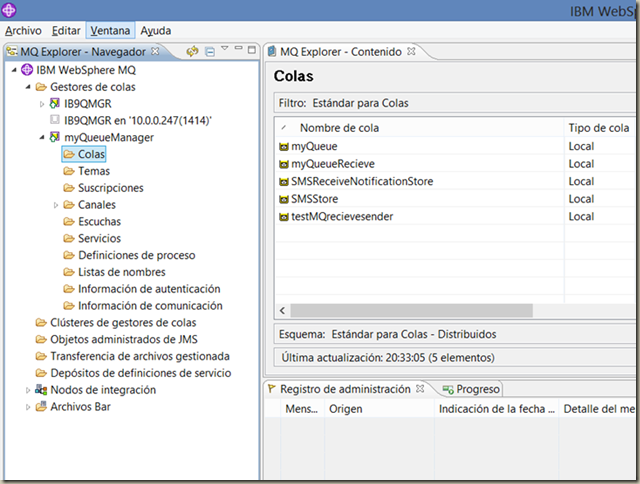Close the MQ Explorer - Contenido tab

click(411, 51)
